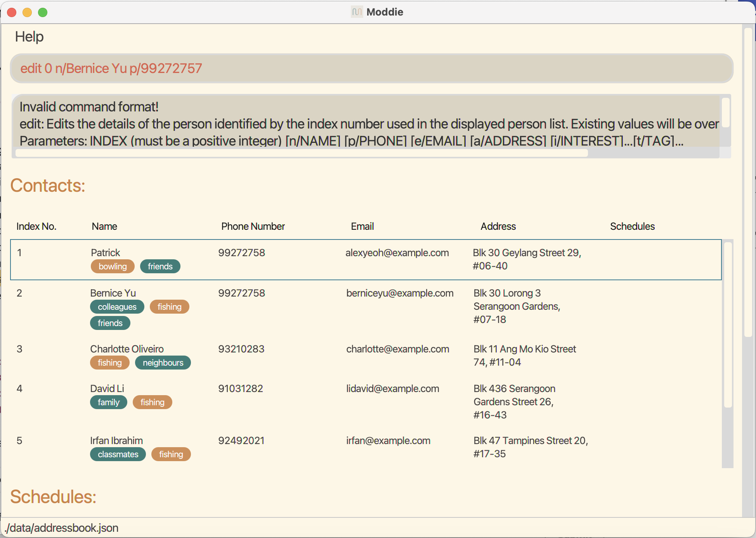
Task: Click Irfan Ibrahim's fishing tag
Action: click(x=171, y=455)
